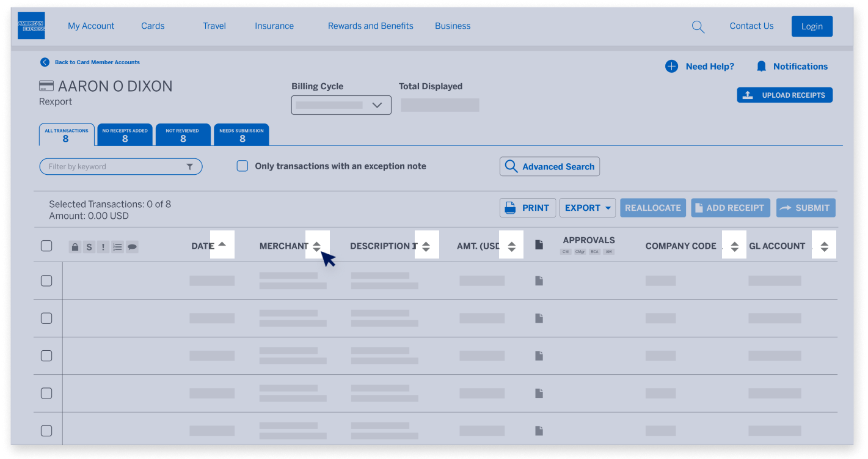Image resolution: width=868 pixels, height=459 pixels.
Task: Open the Rewards and Benefits menu
Action: pos(370,26)
